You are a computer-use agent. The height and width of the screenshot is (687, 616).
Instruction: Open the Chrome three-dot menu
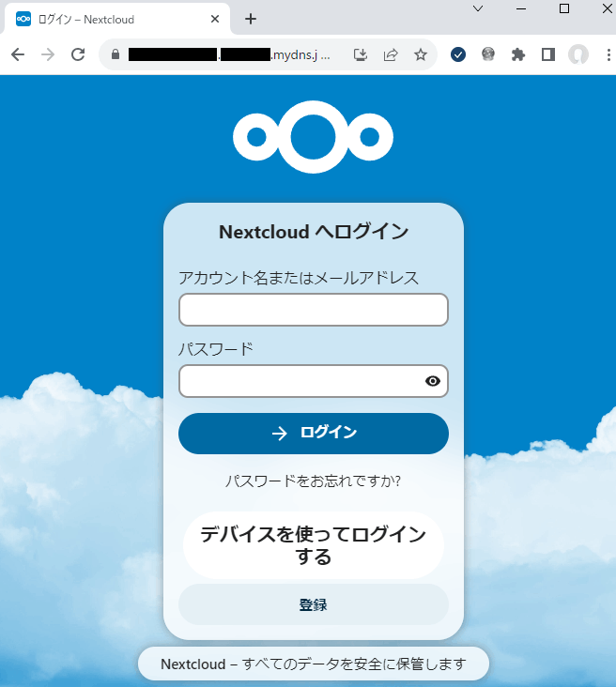tap(608, 54)
